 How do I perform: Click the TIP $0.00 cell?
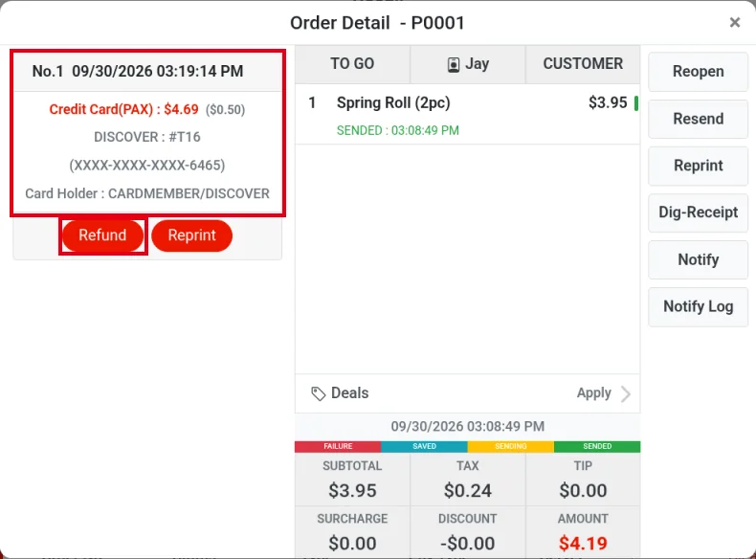(x=583, y=480)
